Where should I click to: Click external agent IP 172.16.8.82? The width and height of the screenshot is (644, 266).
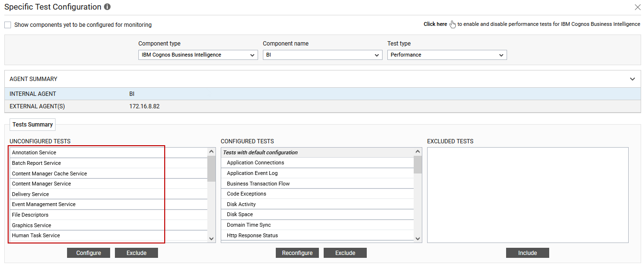(144, 106)
